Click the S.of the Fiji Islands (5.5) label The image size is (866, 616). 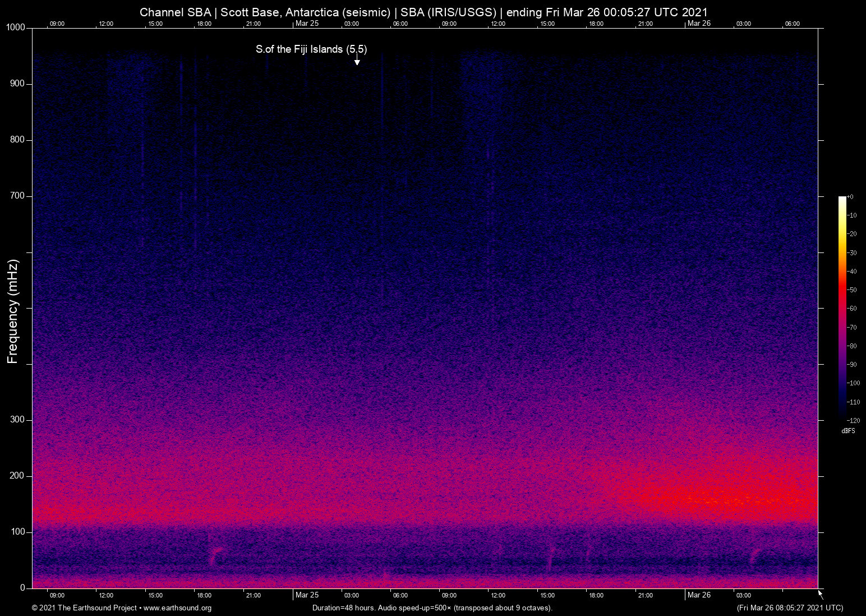(x=311, y=49)
